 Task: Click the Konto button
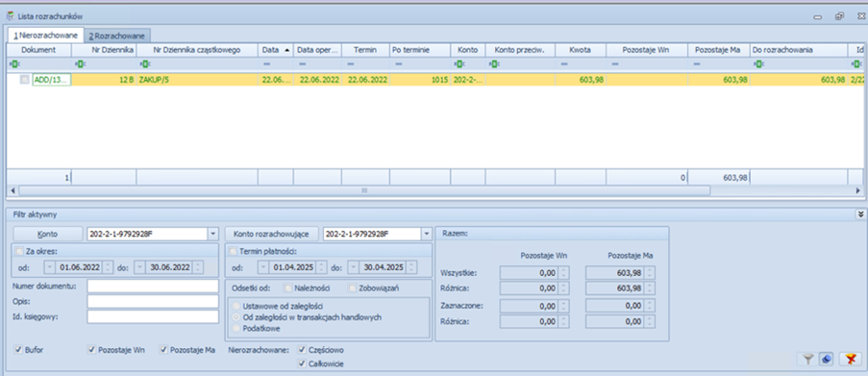pos(47,235)
